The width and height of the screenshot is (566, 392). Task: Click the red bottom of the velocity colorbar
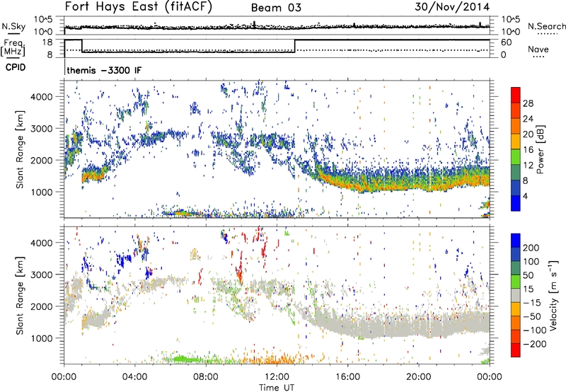point(516,350)
